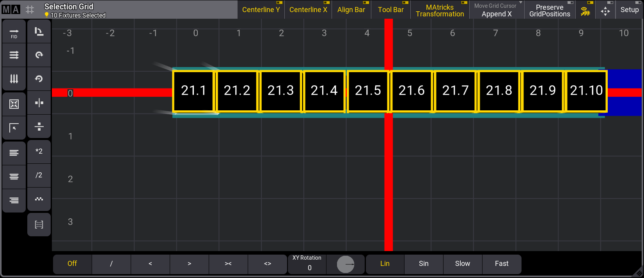
Task: Toggle the eye grid visibility button
Action: click(585, 11)
